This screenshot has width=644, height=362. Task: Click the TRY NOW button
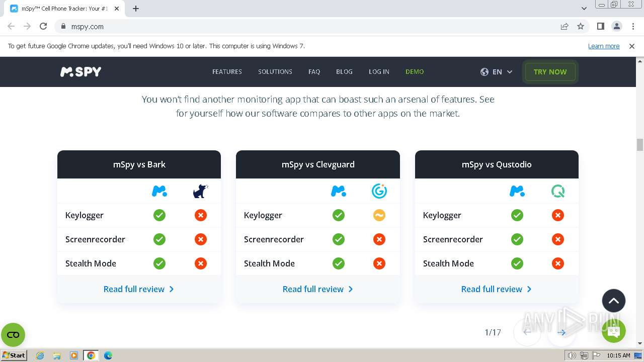550,72
